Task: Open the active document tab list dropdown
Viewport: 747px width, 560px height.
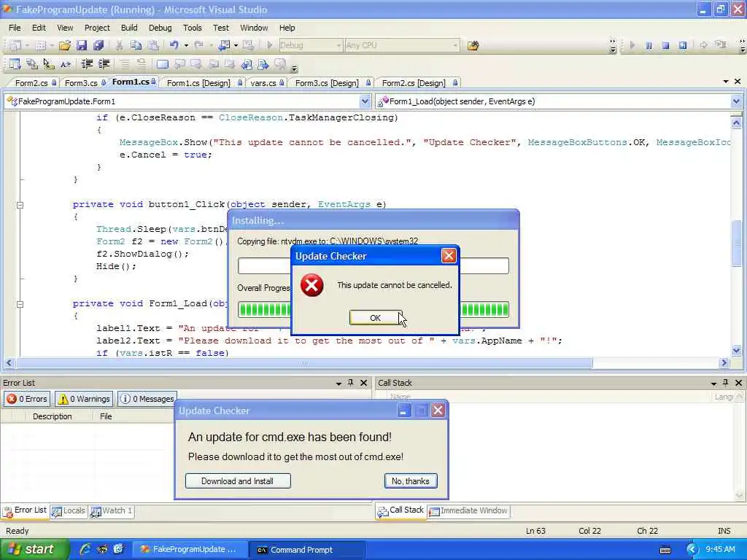Action: [726, 82]
